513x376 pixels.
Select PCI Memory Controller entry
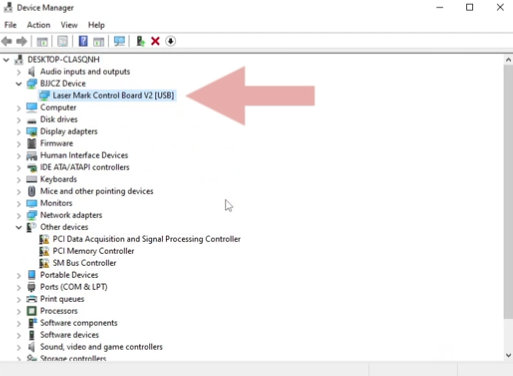(x=93, y=251)
